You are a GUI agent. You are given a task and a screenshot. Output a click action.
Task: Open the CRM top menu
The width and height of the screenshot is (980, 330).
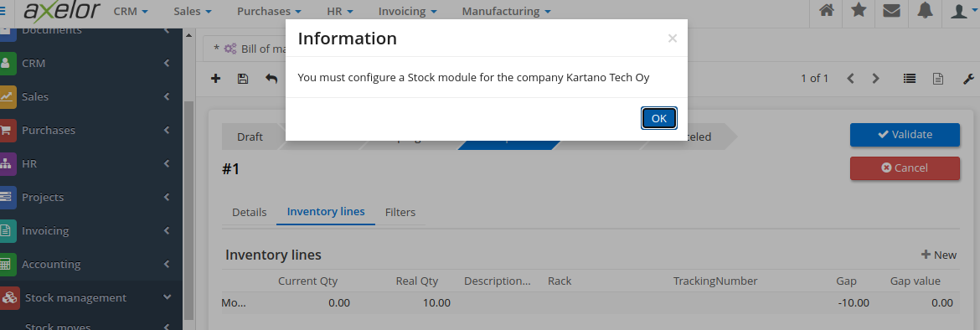coord(132,11)
